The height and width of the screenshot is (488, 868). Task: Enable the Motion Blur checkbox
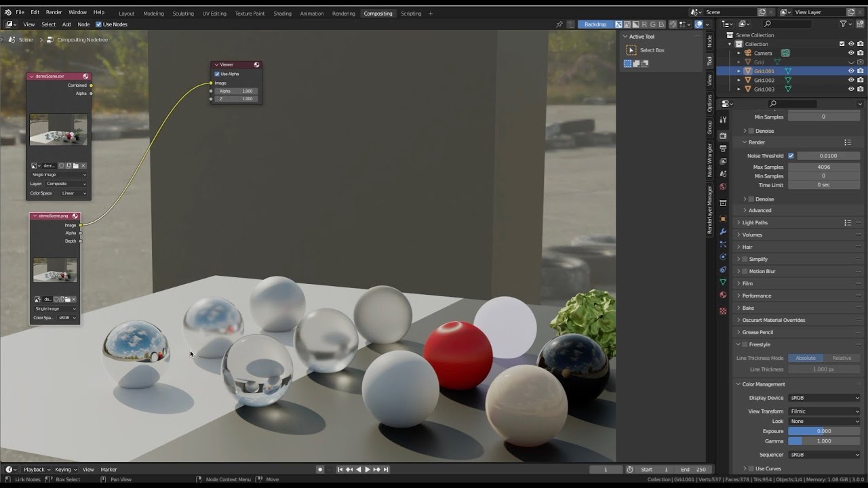pos(745,272)
